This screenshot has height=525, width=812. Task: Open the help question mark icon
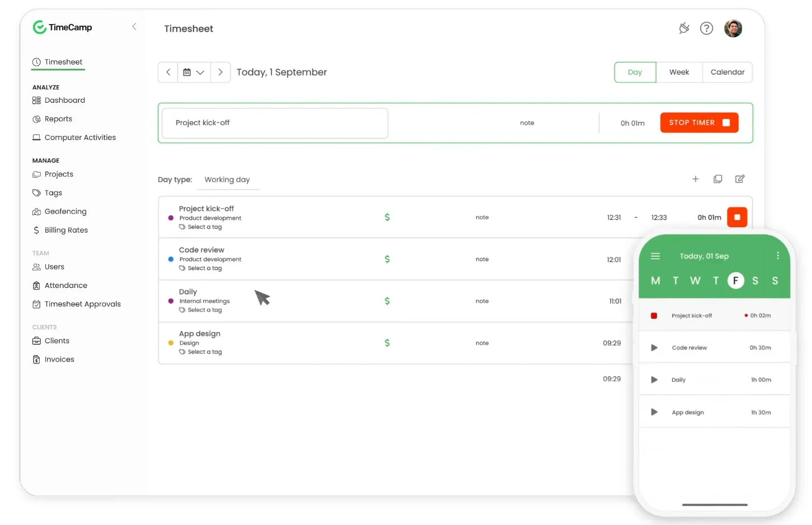707,28
